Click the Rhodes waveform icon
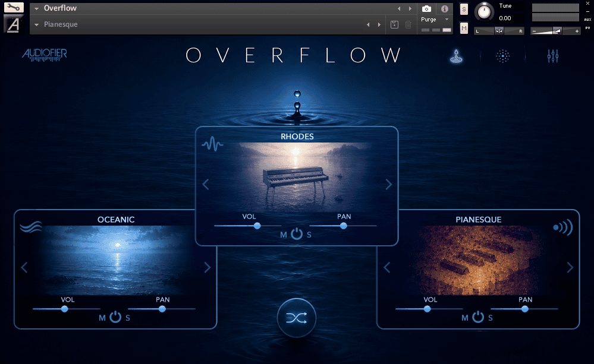 point(212,144)
